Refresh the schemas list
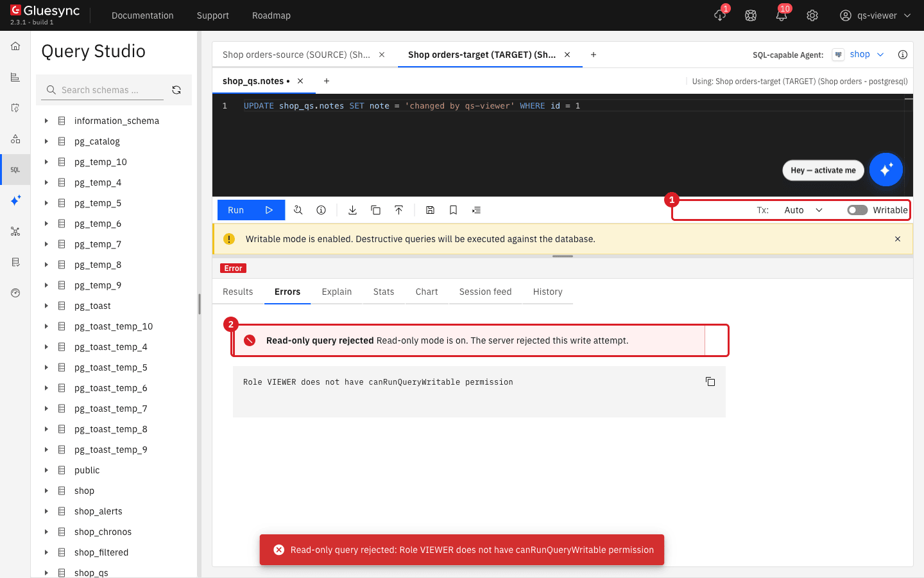Screen dimensions: 924x578 [176, 90]
